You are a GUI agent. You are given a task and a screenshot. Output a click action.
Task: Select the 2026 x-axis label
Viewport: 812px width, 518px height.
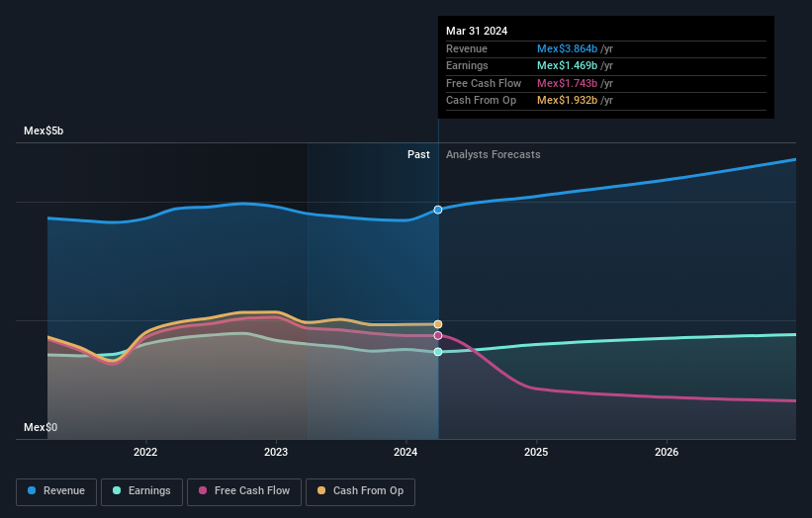pos(667,452)
